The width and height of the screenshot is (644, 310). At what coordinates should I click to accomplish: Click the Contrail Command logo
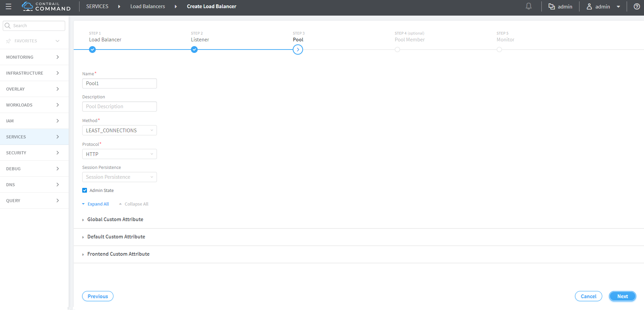46,6
